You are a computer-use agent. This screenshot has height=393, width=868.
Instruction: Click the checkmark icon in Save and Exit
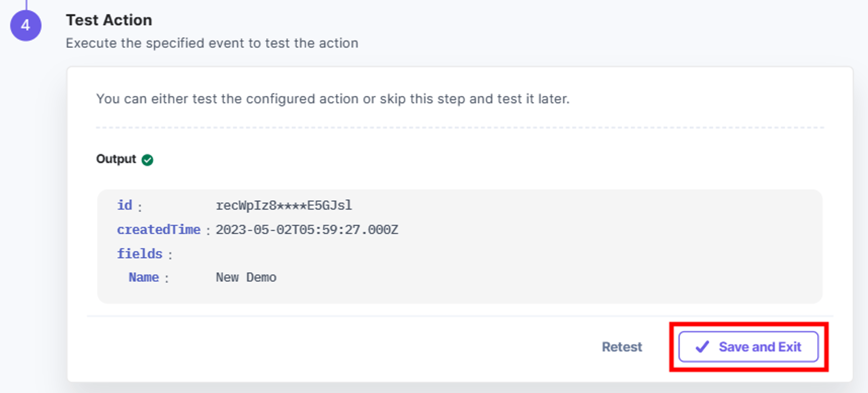[702, 346]
